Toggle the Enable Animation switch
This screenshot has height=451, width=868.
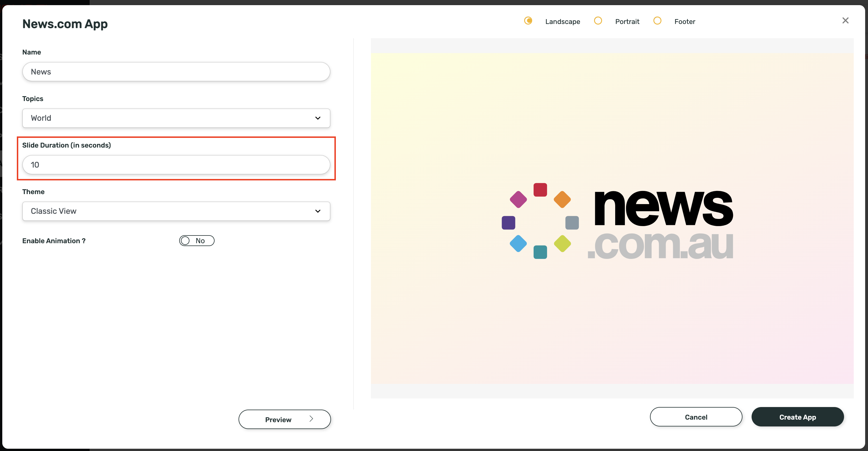tap(196, 241)
